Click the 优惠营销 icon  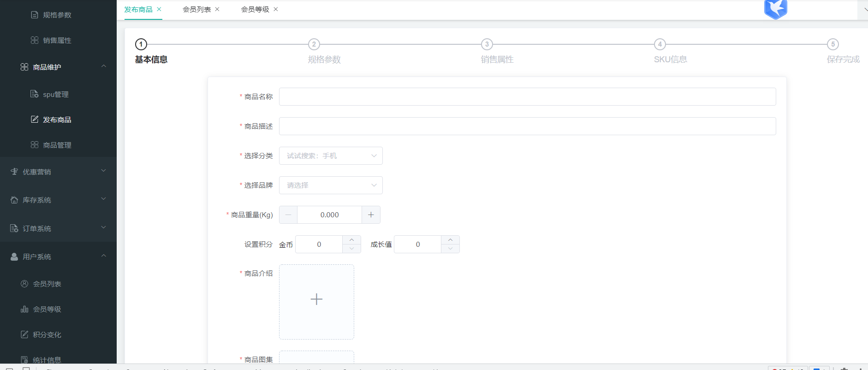(x=14, y=172)
